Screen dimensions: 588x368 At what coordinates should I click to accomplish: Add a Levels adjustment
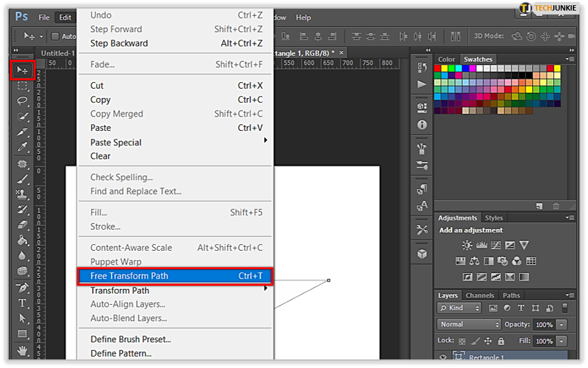tap(481, 245)
